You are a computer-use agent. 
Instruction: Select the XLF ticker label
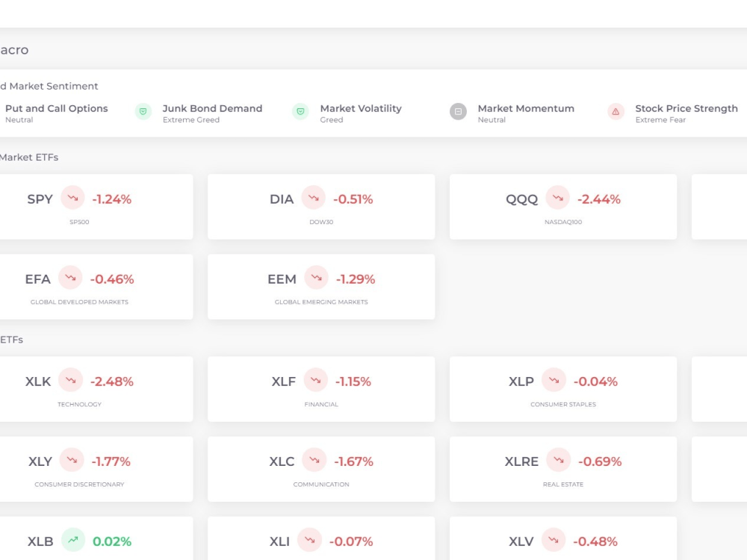click(x=283, y=382)
